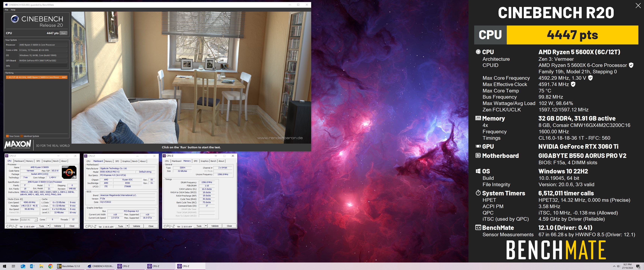Click the Ryzen 5 logo in CPU-Z
Viewport: 644px width, 270px height.
(69, 172)
